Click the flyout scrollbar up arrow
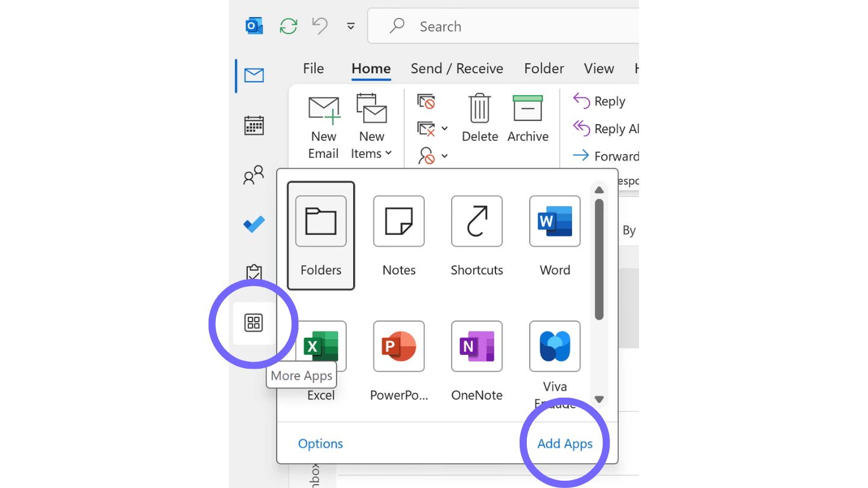 pos(599,190)
